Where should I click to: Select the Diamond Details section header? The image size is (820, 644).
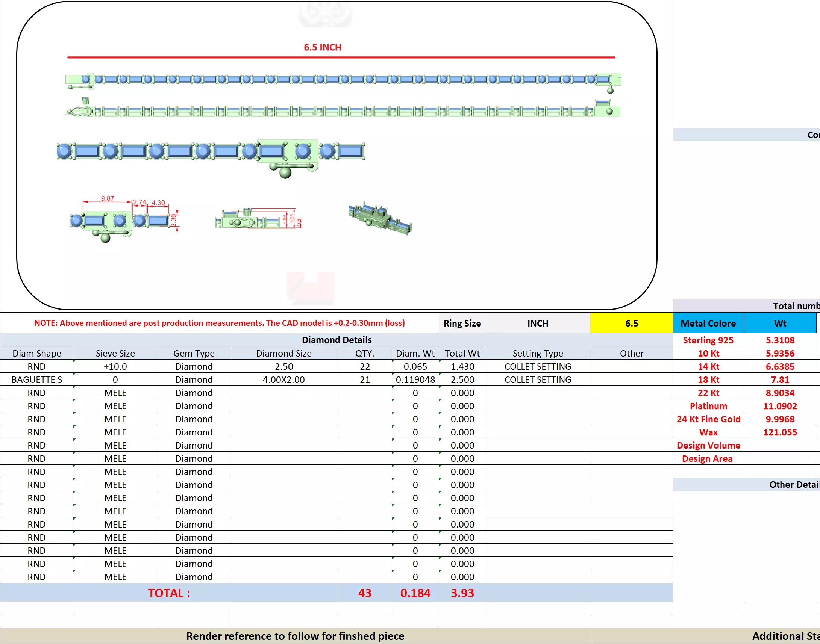click(336, 340)
